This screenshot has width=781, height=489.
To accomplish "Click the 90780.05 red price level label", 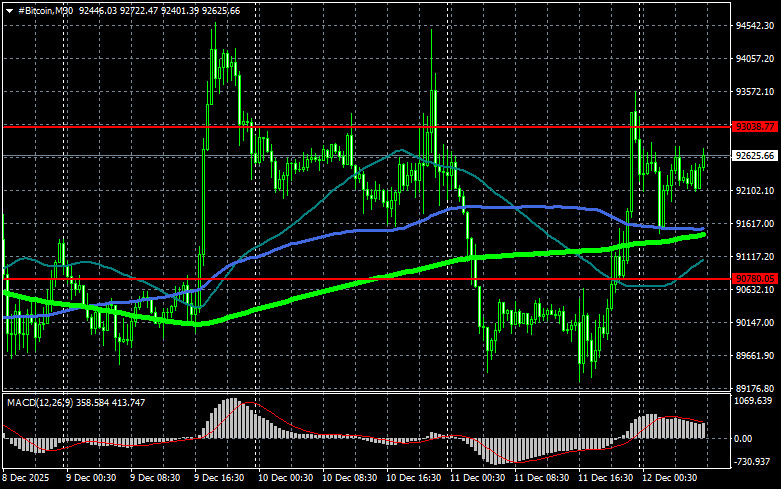I will pyautogui.click(x=756, y=278).
